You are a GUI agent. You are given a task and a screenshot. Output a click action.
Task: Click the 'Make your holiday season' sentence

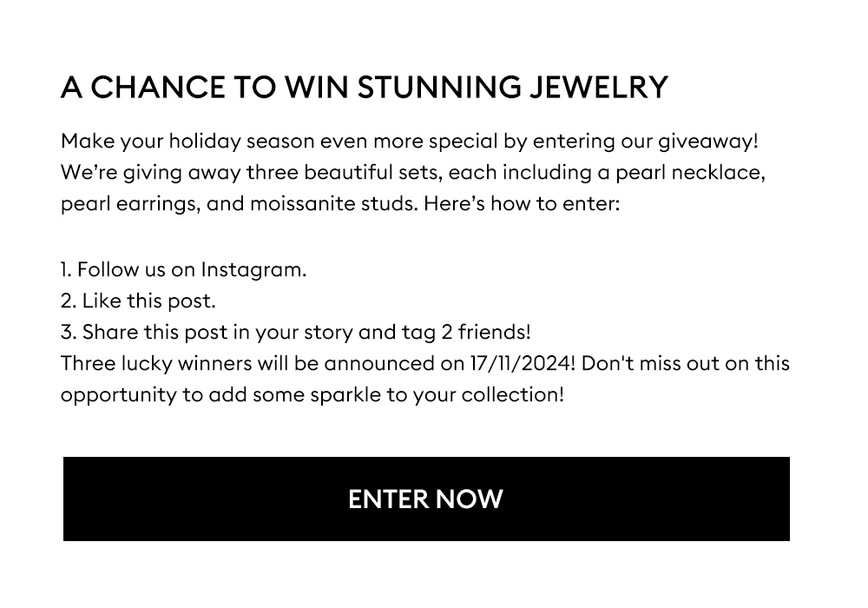click(x=409, y=142)
